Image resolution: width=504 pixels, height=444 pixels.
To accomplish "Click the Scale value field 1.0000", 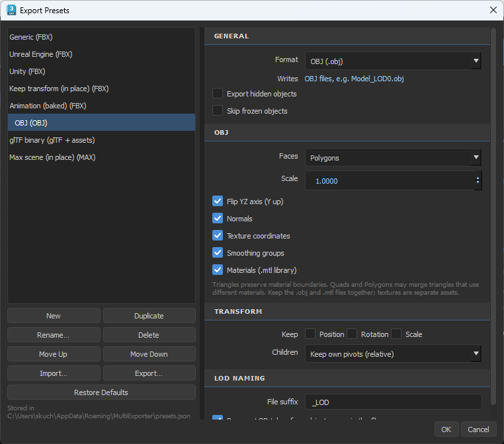I will [x=390, y=181].
